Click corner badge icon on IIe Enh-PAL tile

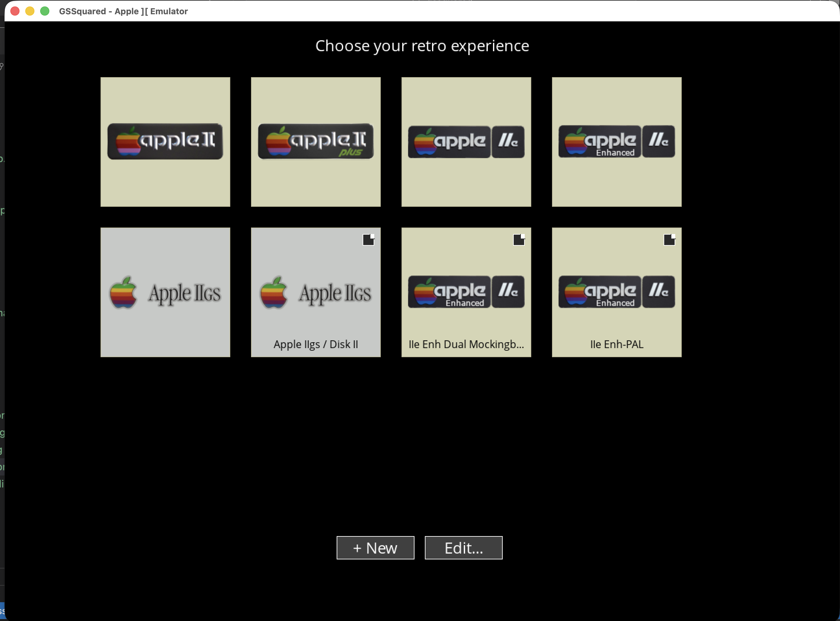point(670,240)
